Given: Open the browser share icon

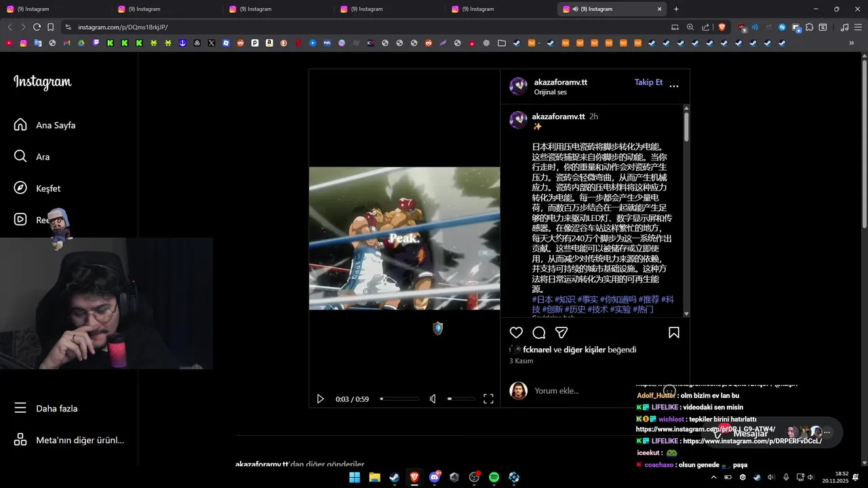Looking at the screenshot, I should 705,27.
